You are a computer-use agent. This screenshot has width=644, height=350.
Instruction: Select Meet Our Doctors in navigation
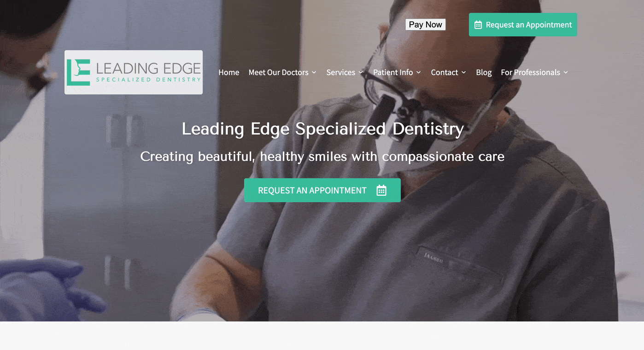pos(278,72)
